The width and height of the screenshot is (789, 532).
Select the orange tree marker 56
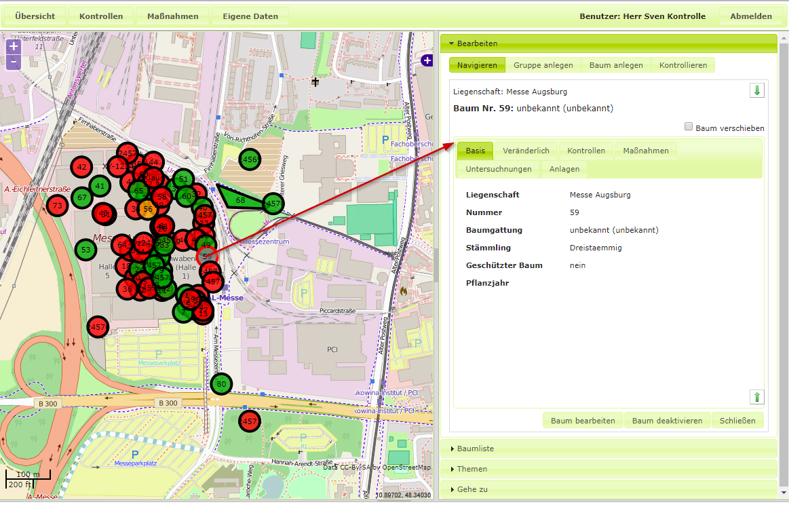pos(148,210)
